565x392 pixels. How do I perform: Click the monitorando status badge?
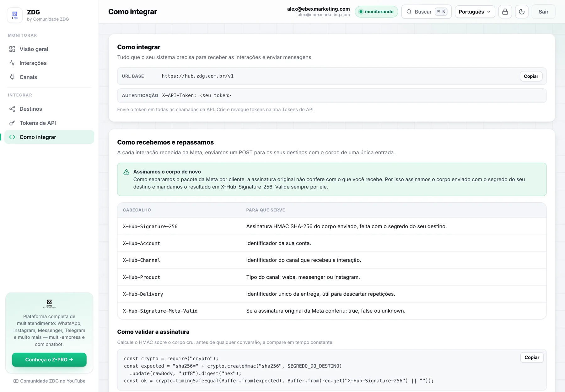click(376, 12)
